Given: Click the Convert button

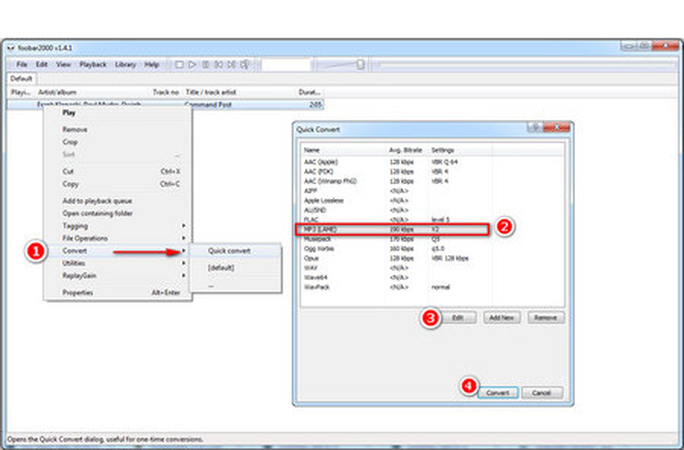Looking at the screenshot, I should coord(498,393).
